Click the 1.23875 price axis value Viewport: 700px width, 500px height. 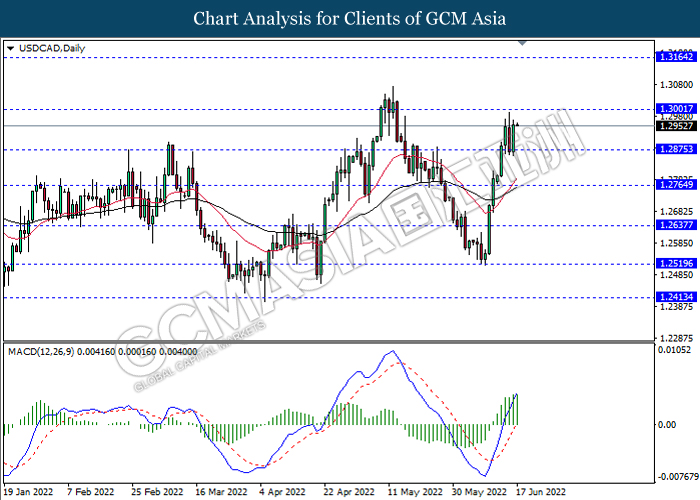(x=676, y=307)
